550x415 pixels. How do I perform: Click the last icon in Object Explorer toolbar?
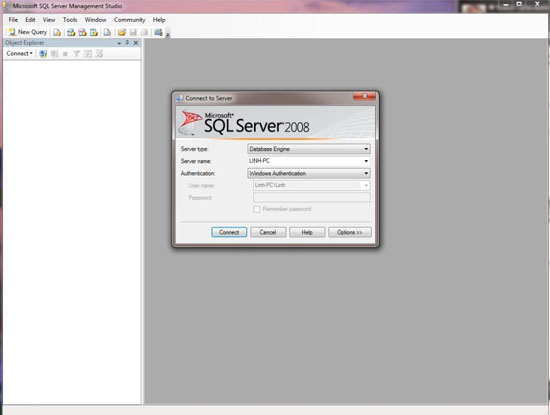click(x=99, y=54)
